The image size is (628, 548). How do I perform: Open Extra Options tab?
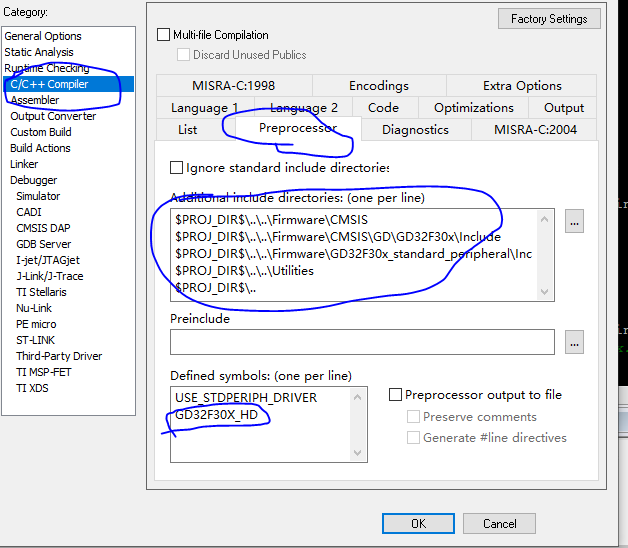[x=522, y=86]
